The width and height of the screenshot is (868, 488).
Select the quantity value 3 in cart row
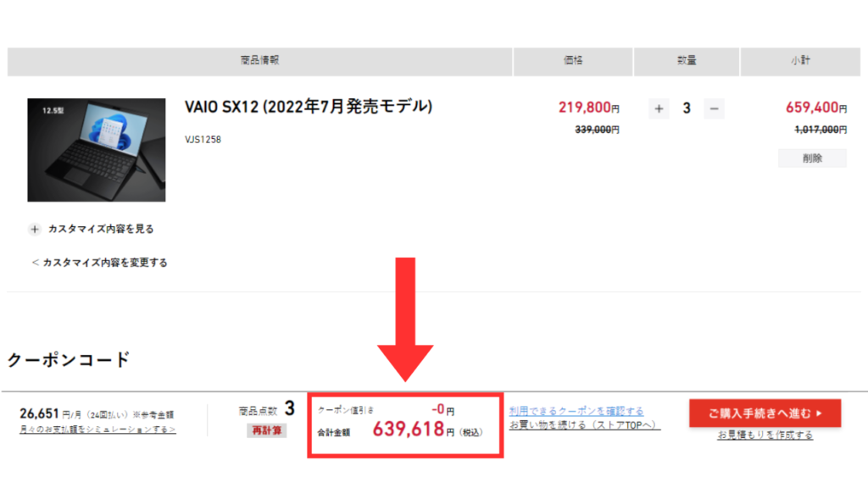[687, 108]
